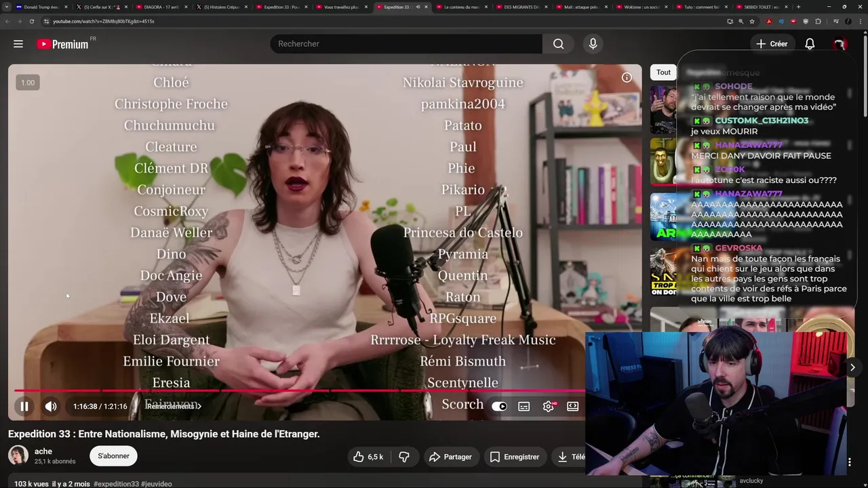Open the more actions menu beside suggestions
Image resolution: width=868 pixels, height=488 pixels.
coord(849,462)
